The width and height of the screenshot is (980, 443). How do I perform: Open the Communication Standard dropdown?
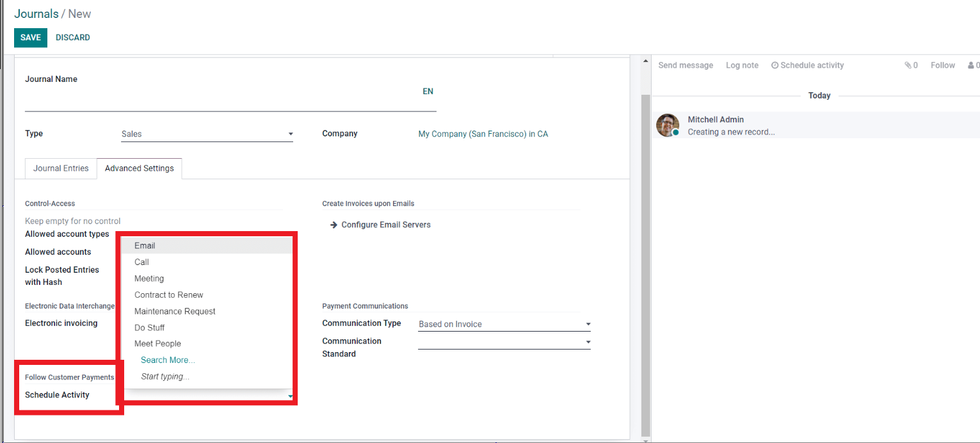pyautogui.click(x=504, y=342)
